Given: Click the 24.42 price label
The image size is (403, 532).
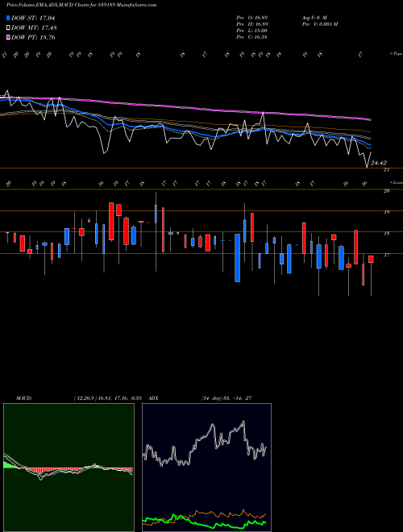Looking at the screenshot, I should [x=379, y=163].
